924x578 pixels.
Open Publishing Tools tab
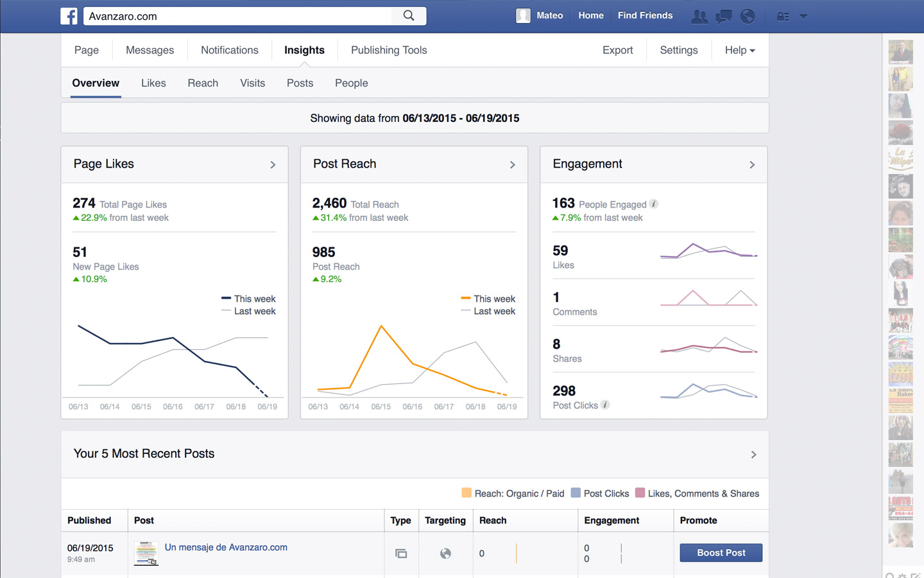click(389, 50)
